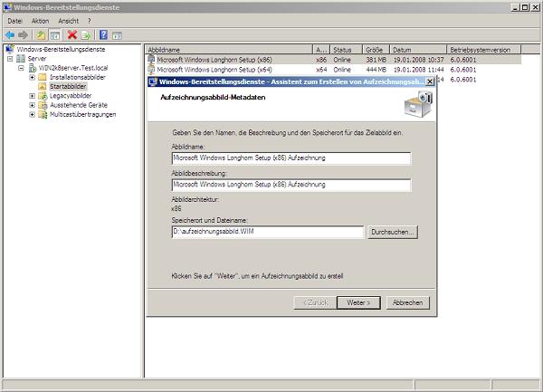Click the Speicherort und Dateiname field
The image size is (543, 392).
coord(268,232)
